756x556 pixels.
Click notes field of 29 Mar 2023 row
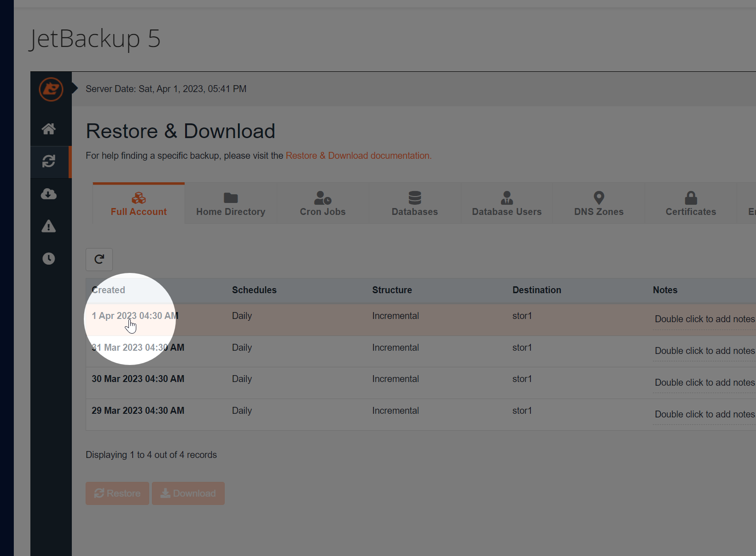pyautogui.click(x=704, y=414)
